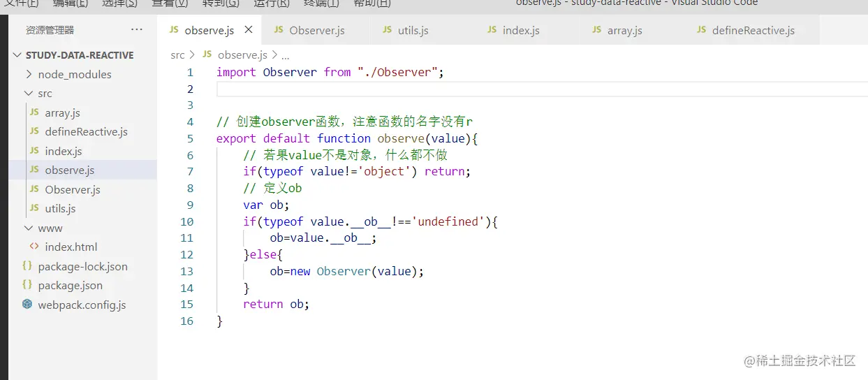Click the JS icon on the utils.js tab
Image resolution: width=868 pixels, height=380 pixels.
click(388, 30)
